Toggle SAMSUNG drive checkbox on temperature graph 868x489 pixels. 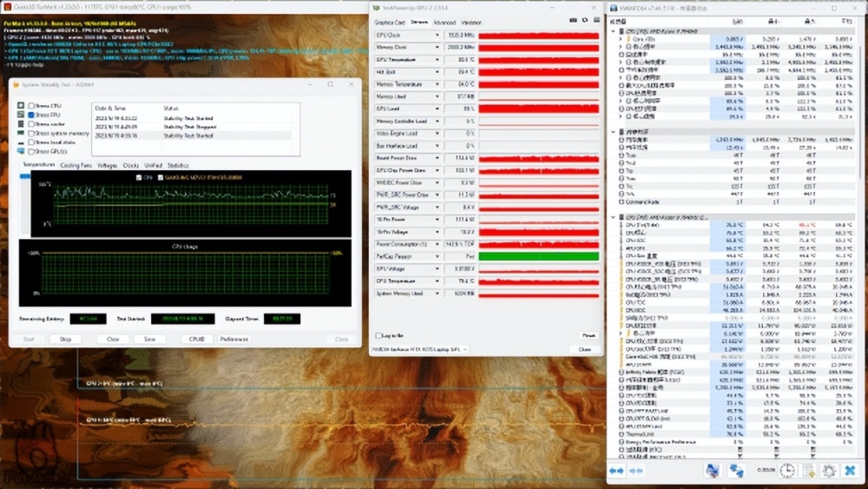click(x=161, y=177)
